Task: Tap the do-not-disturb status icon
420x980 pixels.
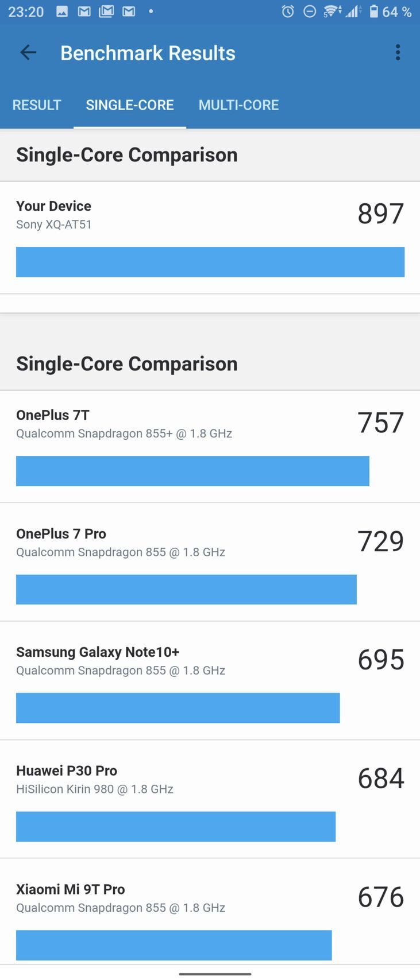Action: tap(310, 11)
